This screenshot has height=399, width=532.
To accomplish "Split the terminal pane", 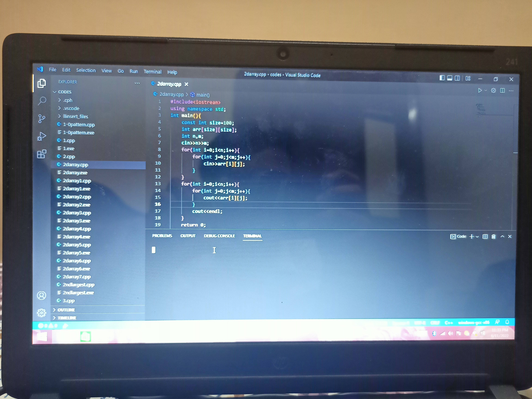I will click(x=485, y=236).
